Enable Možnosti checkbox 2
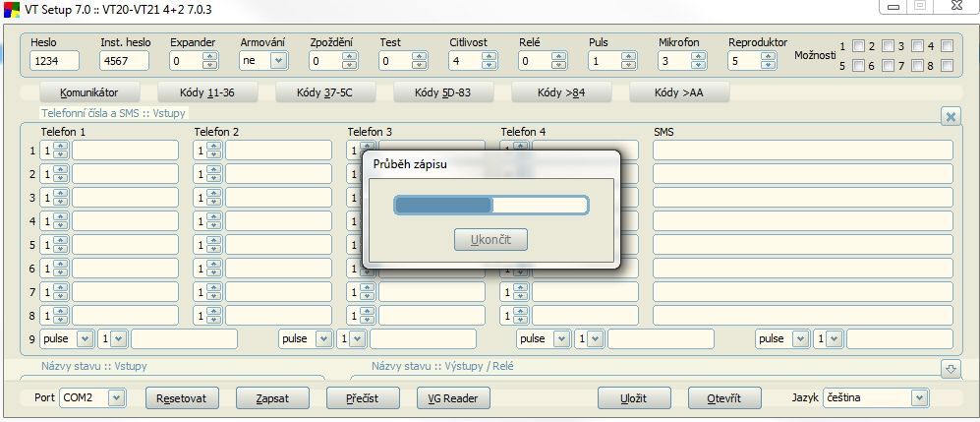980x422 pixels. (x=858, y=46)
